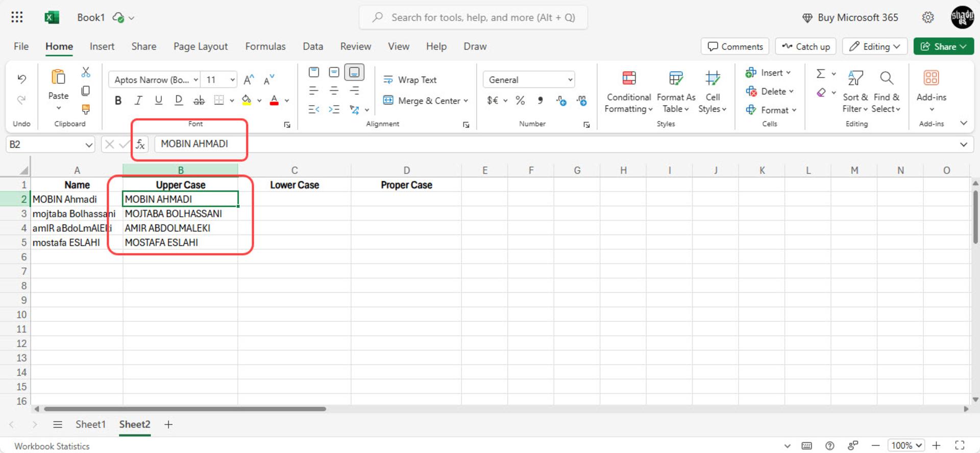Viewport: 980px width, 453px height.
Task: Open the General number format dropdown
Action: [529, 80]
